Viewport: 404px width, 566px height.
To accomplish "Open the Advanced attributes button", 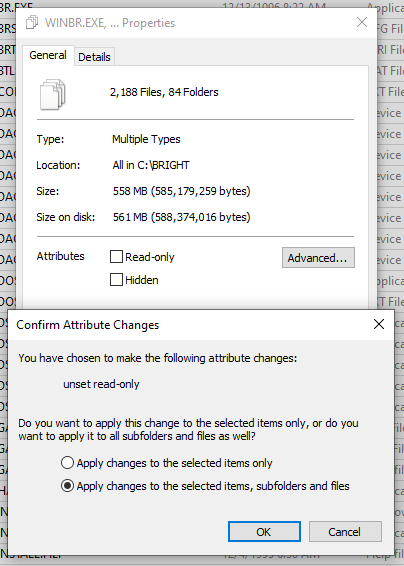I will (318, 258).
